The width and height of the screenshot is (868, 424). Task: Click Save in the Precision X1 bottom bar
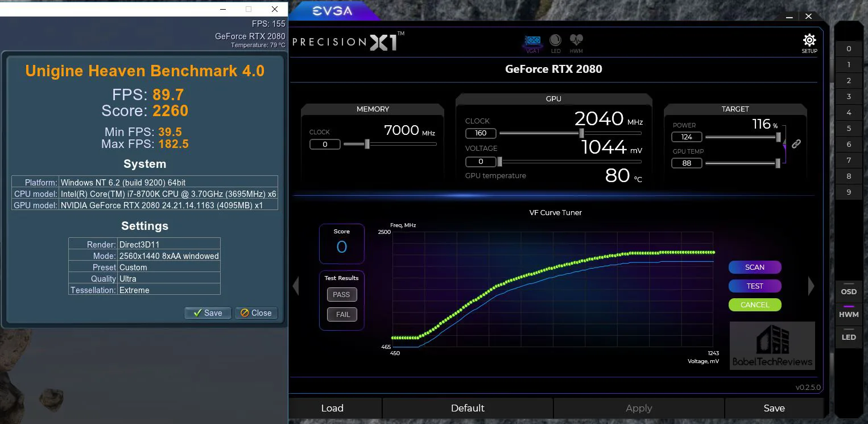point(774,408)
